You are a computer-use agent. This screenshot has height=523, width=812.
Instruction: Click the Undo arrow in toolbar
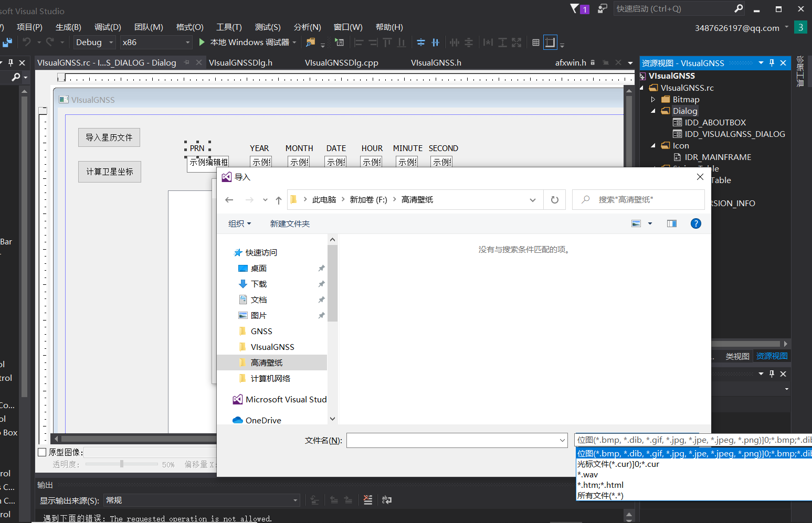(27, 42)
